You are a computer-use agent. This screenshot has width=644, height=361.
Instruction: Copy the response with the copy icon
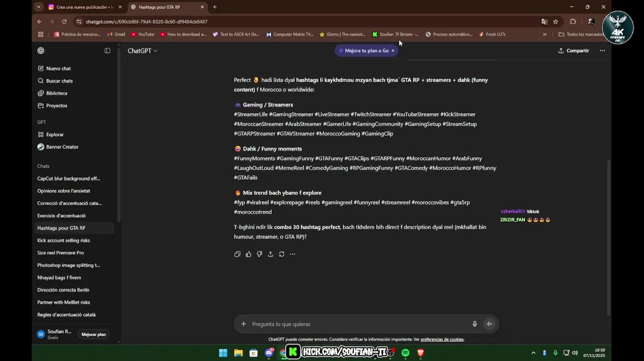tap(237, 254)
